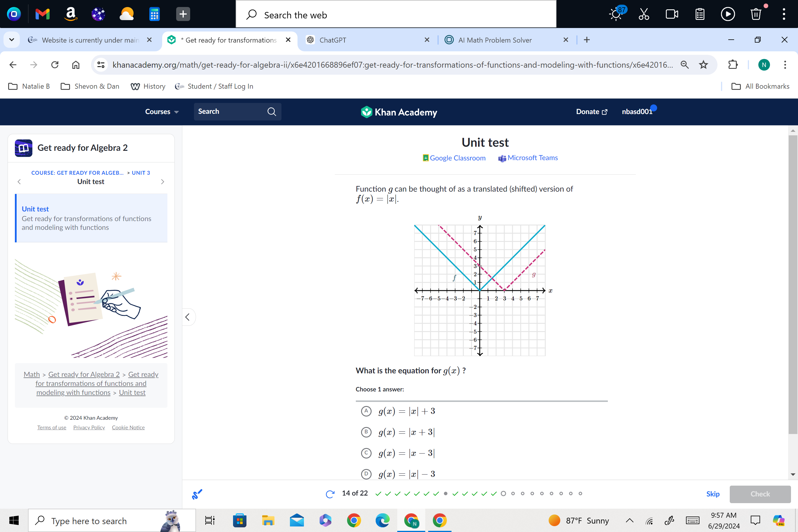Collapse the lesson sidebar with the chevron
This screenshot has width=798, height=532.
pos(188,317)
